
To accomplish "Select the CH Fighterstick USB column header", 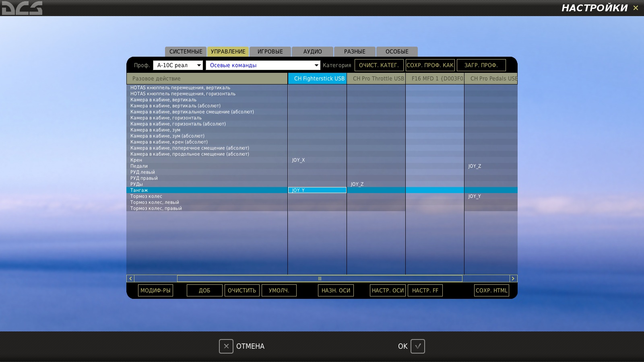I will coord(317,78).
